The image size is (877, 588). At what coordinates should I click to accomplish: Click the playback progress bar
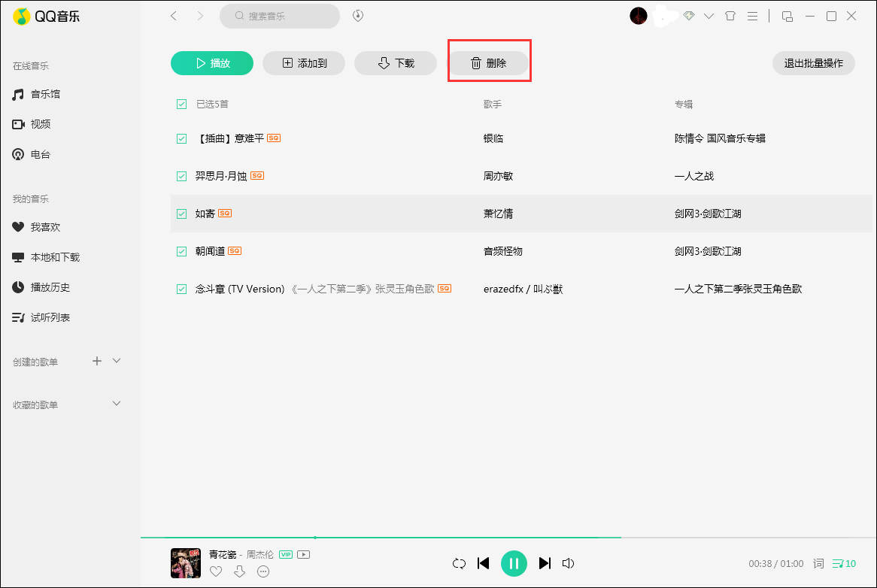click(x=376, y=538)
